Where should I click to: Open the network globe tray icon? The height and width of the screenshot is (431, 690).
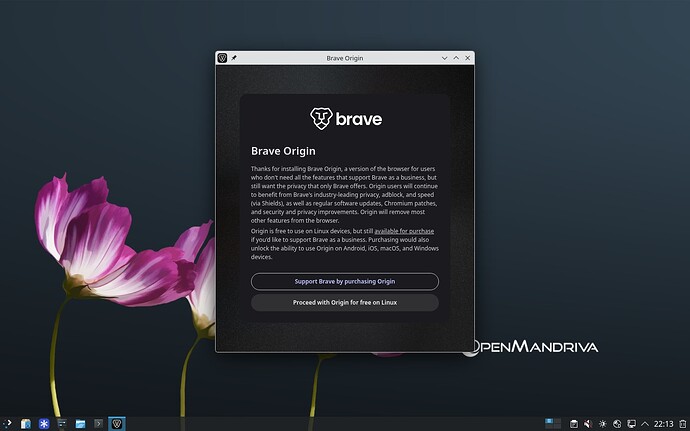pos(617,424)
